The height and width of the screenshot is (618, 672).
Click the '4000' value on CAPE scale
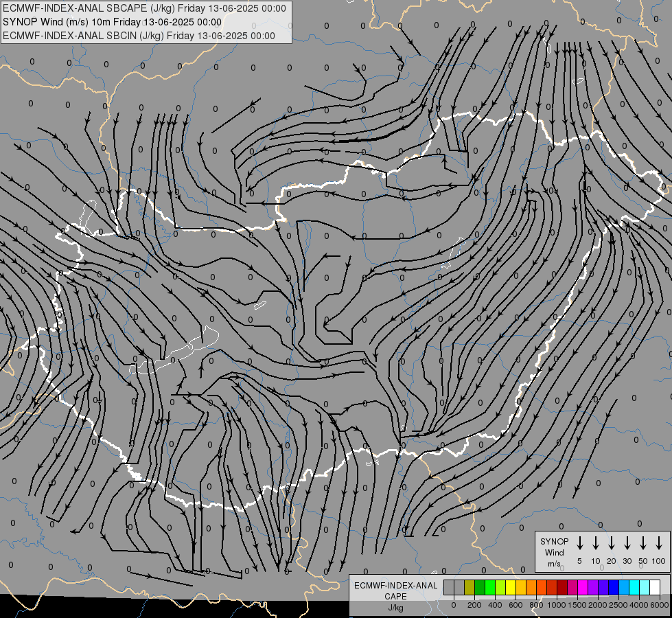(x=638, y=605)
